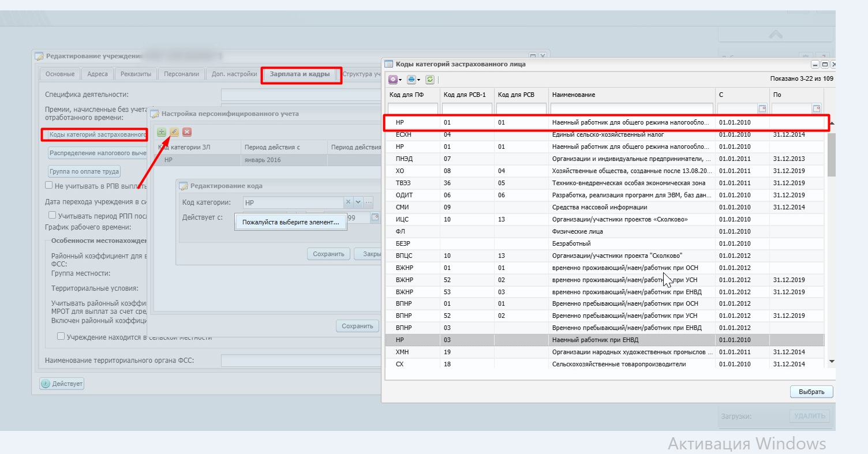This screenshot has width=868, height=454.
Task: Enable Учреждение находится в сельской местности
Action: [x=61, y=336]
